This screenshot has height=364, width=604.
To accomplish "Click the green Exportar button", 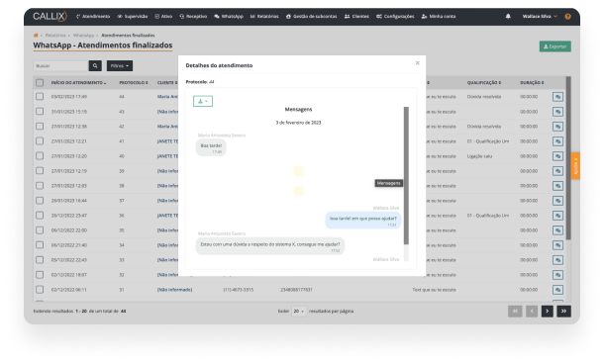I will [555, 46].
